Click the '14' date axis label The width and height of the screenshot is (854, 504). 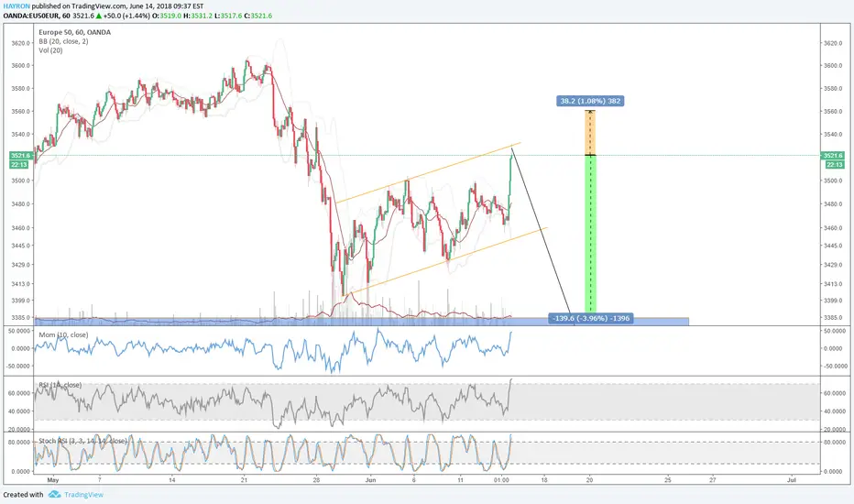pyautogui.click(x=171, y=480)
